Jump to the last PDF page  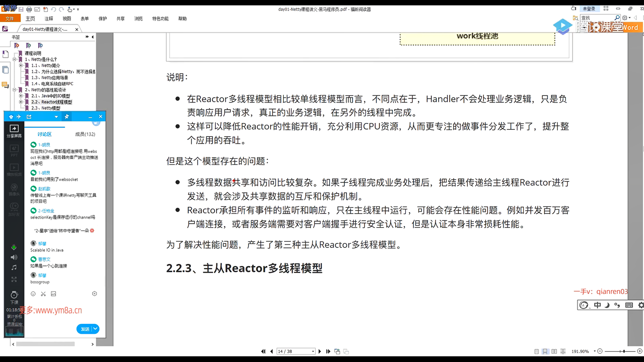(x=328, y=351)
